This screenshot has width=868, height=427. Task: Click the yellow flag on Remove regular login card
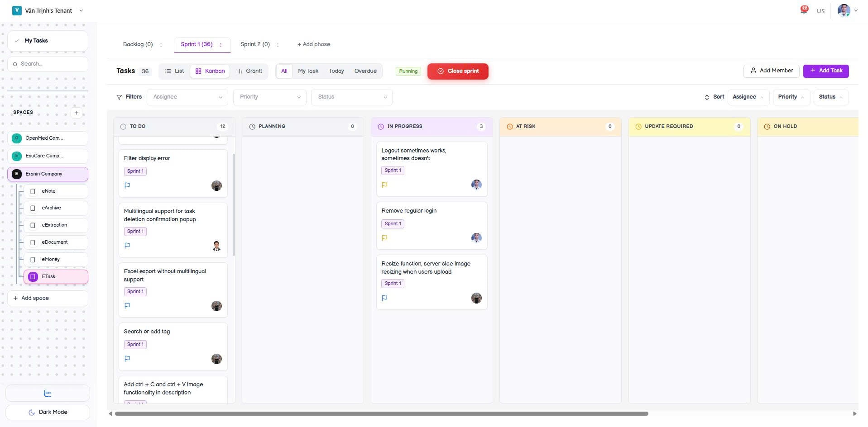(x=384, y=238)
